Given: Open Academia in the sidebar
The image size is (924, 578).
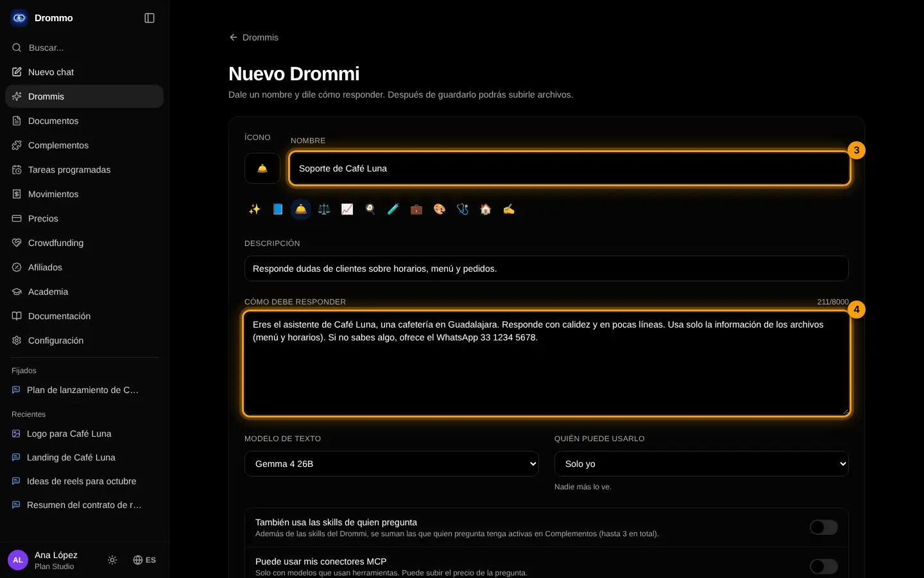Looking at the screenshot, I should coord(84,292).
